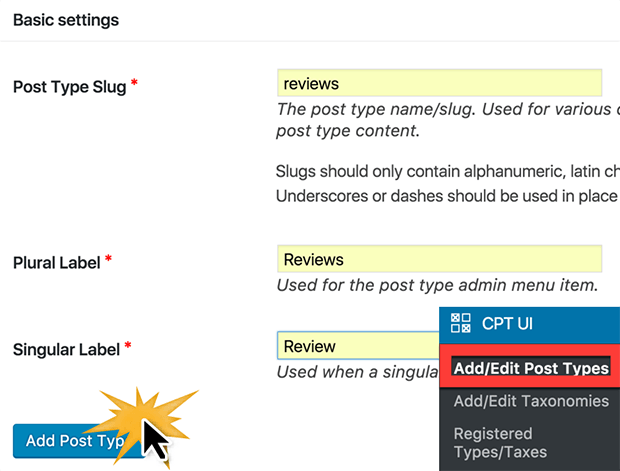Click the 'Used for the post type admin menu item' hint
Viewport: 620px width, 471px height.
(437, 285)
